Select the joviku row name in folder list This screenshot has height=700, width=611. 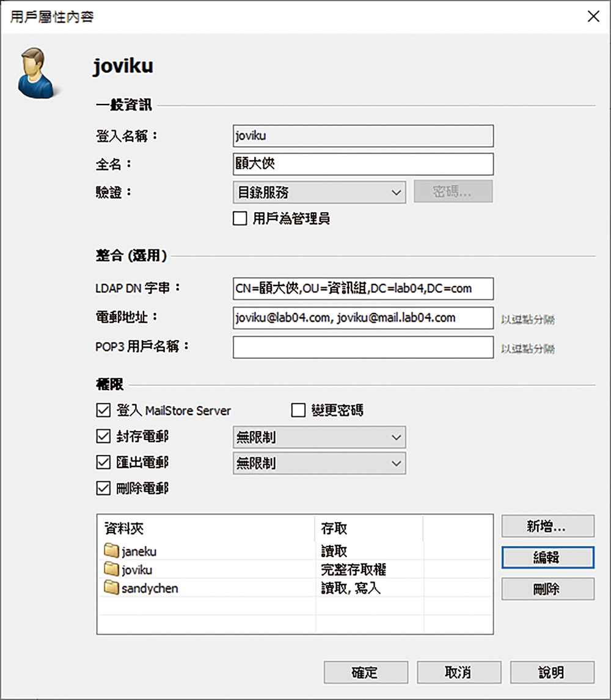click(137, 570)
